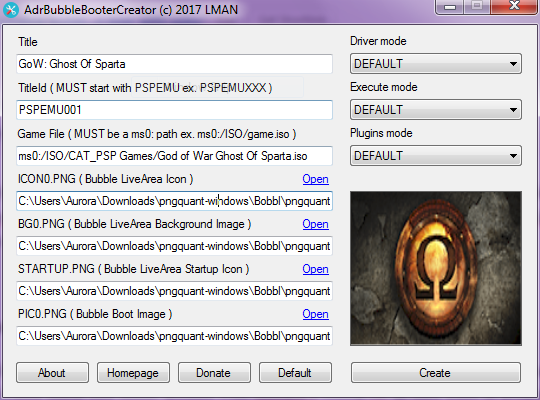Screen dimensions: 540x400
Task: Focus the Title text field
Action: click(x=174, y=64)
